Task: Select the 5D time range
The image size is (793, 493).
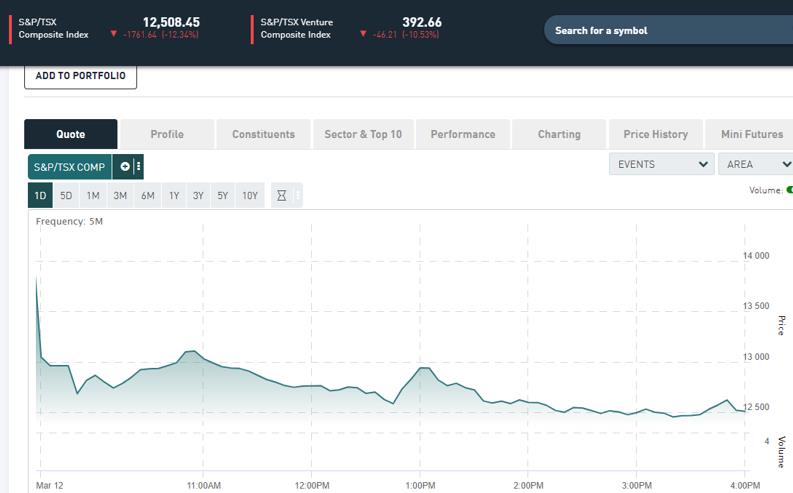Action: pyautogui.click(x=66, y=195)
